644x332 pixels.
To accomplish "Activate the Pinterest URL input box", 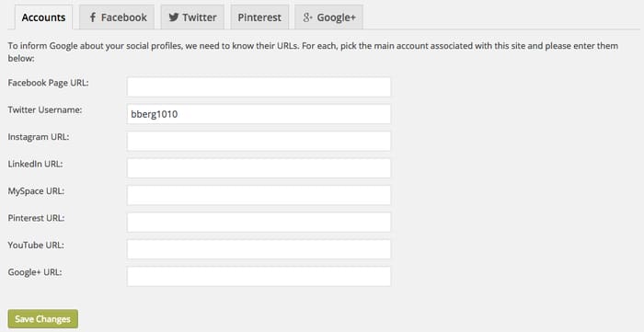I will pyautogui.click(x=259, y=223).
